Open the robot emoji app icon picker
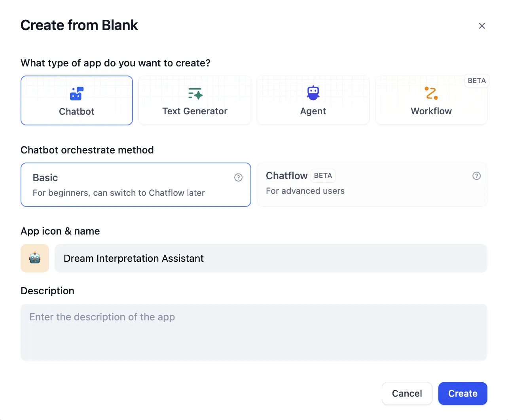This screenshot has height=420, width=508. [x=35, y=258]
